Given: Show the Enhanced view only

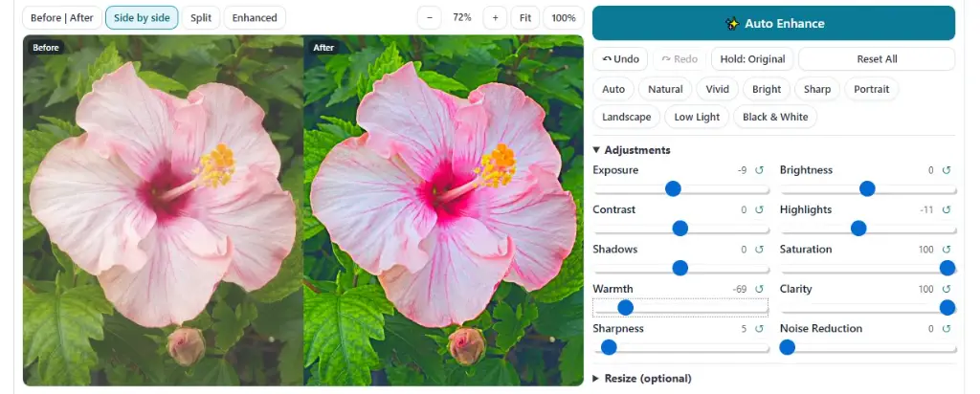Looking at the screenshot, I should click(255, 17).
